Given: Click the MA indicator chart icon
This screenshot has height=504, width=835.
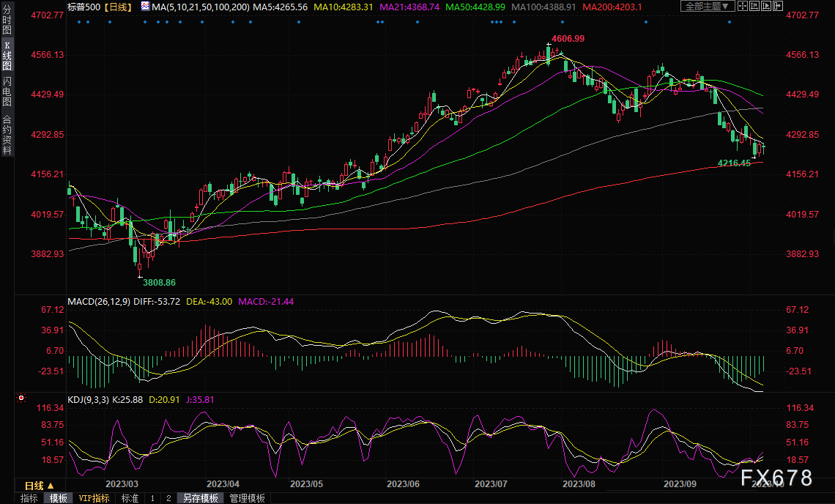Looking at the screenshot, I should click(x=144, y=7).
